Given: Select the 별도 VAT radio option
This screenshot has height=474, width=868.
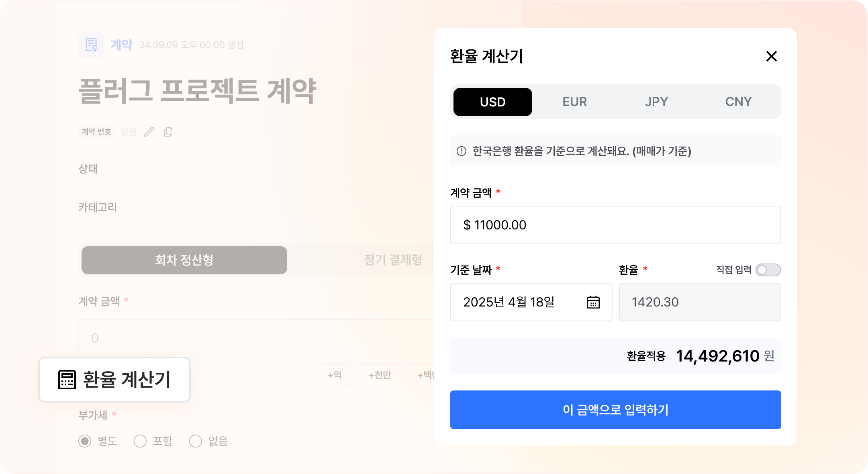Looking at the screenshot, I should coord(85,441).
